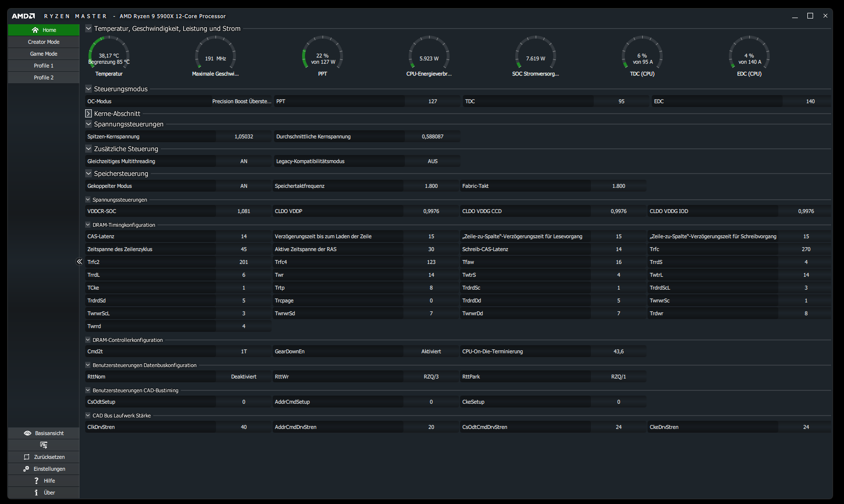Collapse the CAD Bus Laufwerk Stärke subsection
Image resolution: width=844 pixels, height=504 pixels.
pos(88,416)
